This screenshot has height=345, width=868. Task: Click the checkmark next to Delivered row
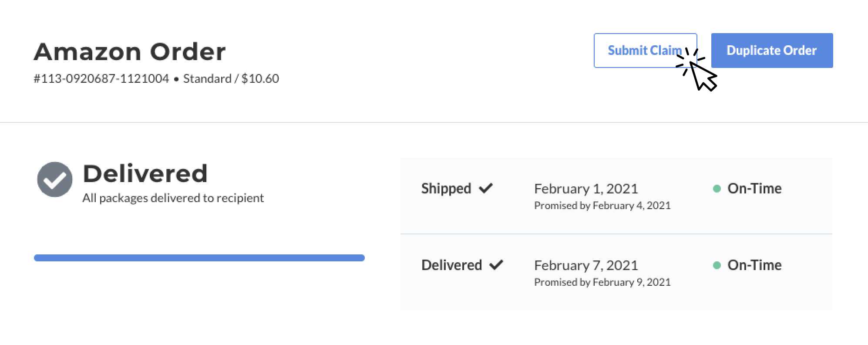click(x=496, y=265)
